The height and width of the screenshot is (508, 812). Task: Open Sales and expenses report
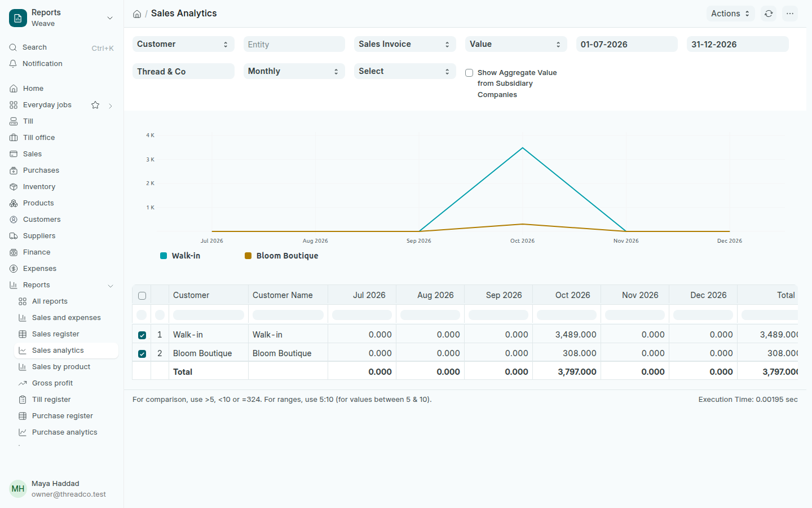coord(66,318)
